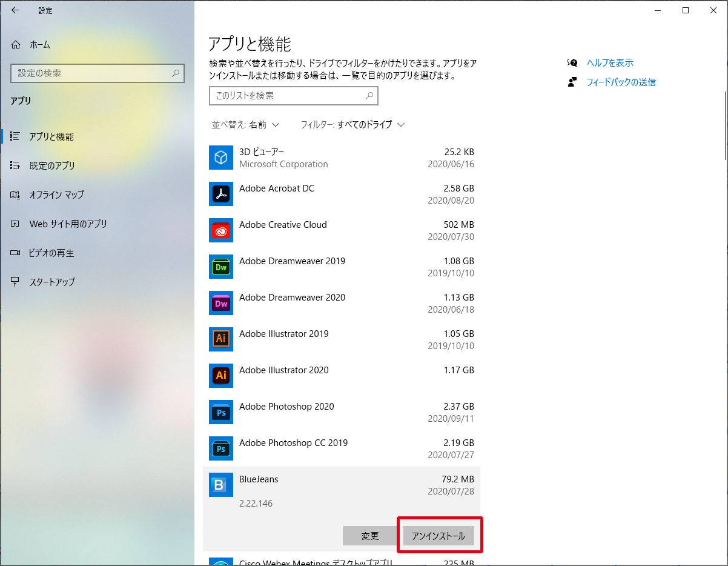Click the Home icon in sidebar

tap(16, 45)
